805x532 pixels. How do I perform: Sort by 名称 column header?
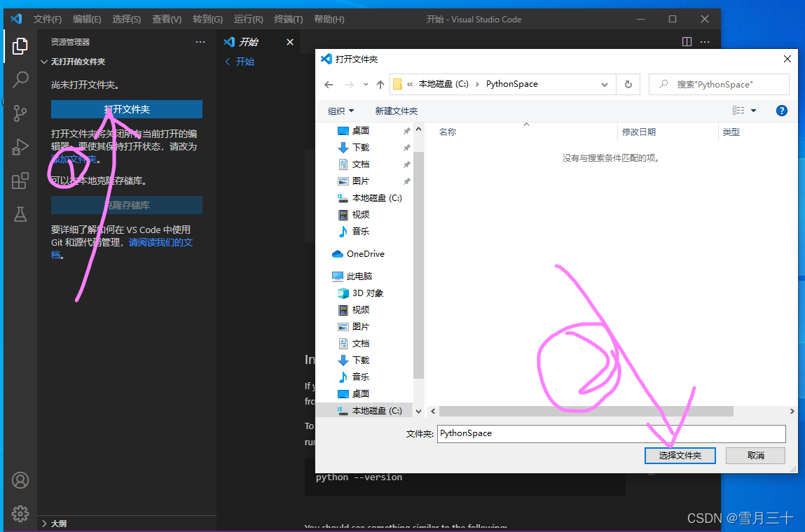click(448, 132)
